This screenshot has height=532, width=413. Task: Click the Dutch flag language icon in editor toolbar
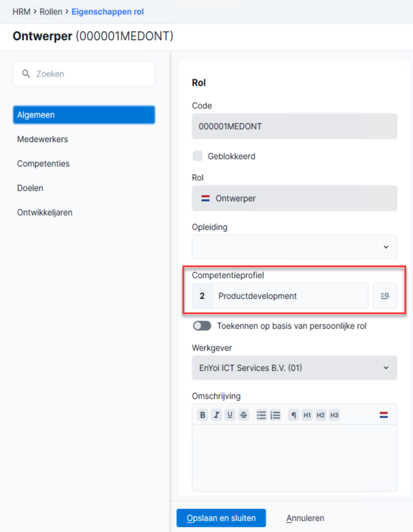coord(384,415)
